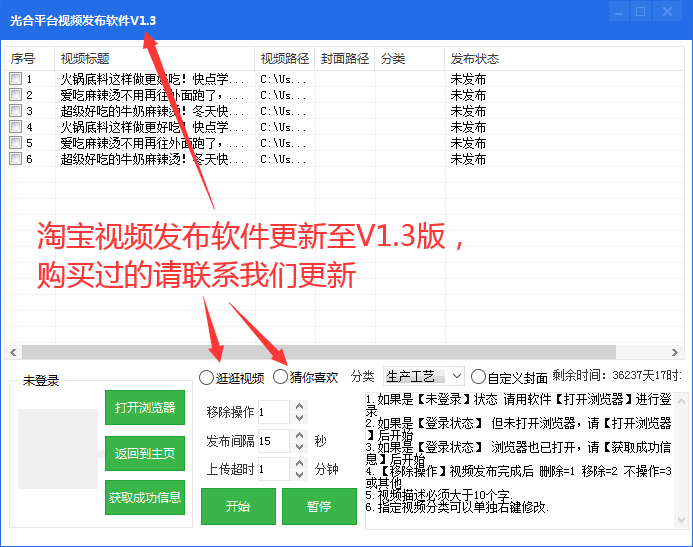Sort by the 序号 column header
The image size is (693, 547).
(x=30, y=58)
